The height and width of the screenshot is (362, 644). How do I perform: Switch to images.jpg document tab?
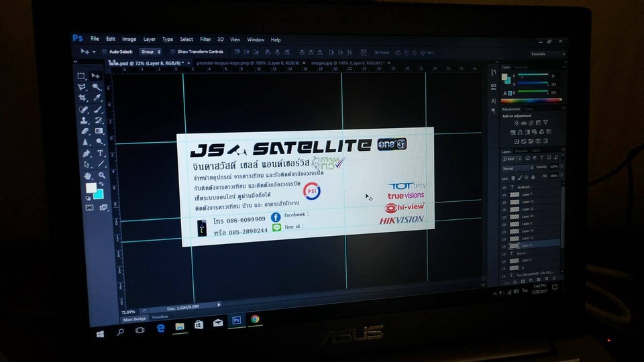[347, 63]
